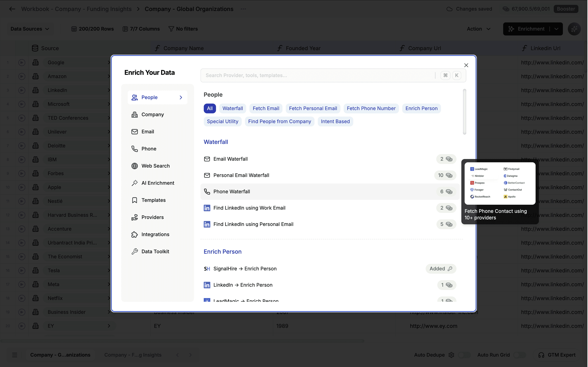588x367 pixels.
Task: Switch to the Company category in the sidebar
Action: coord(152,115)
